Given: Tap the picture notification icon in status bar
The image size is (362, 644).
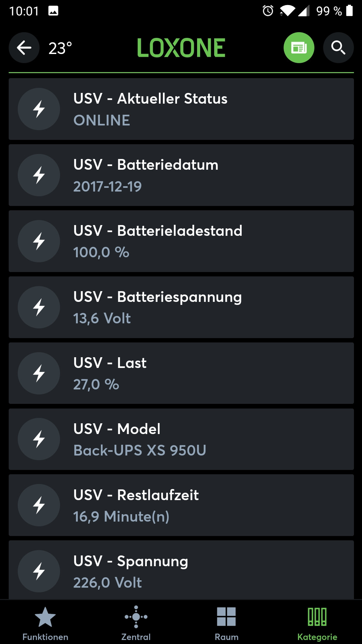Looking at the screenshot, I should [53, 11].
